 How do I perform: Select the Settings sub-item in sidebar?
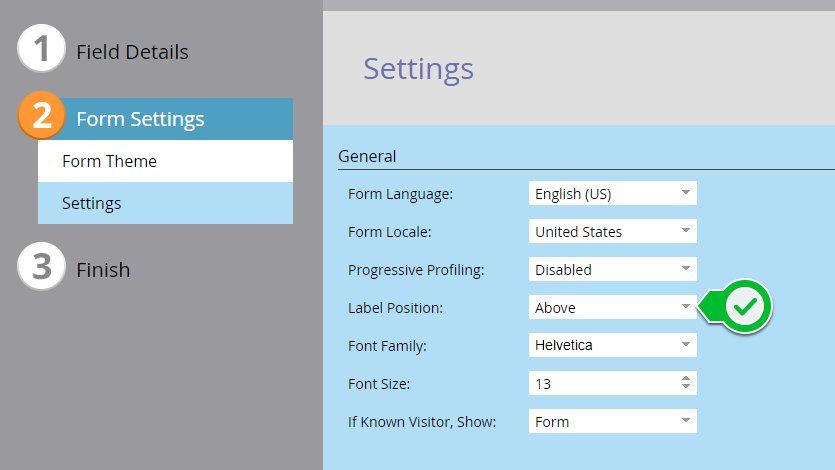[x=165, y=203]
